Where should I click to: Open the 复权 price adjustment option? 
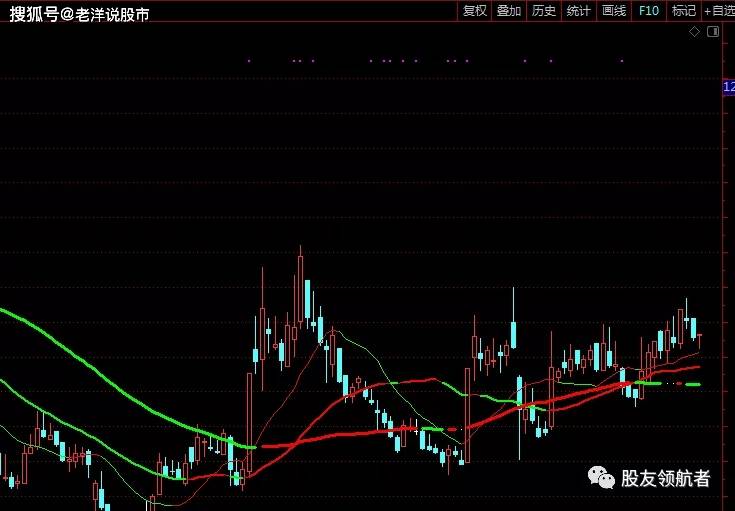pos(474,11)
